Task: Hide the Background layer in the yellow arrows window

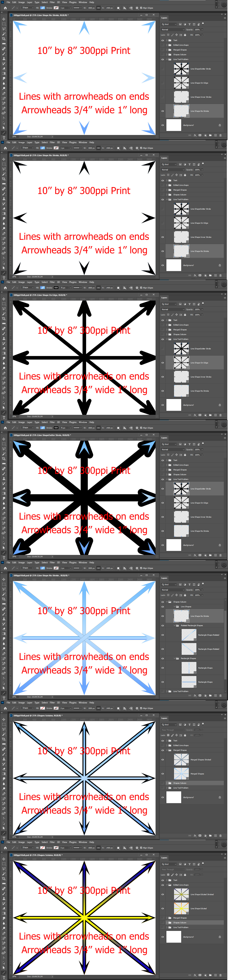Action: (x=163, y=937)
